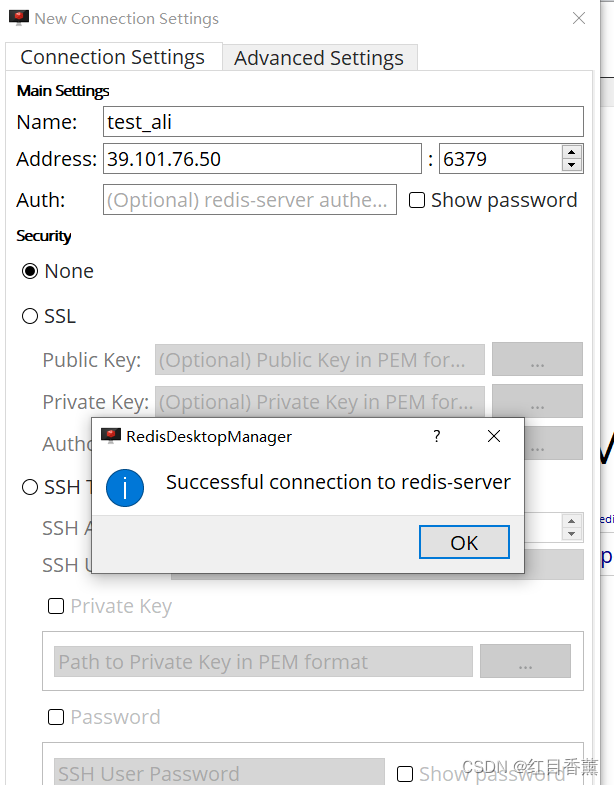The height and width of the screenshot is (785, 614).
Task: Select the None security option
Action: pos(30,271)
